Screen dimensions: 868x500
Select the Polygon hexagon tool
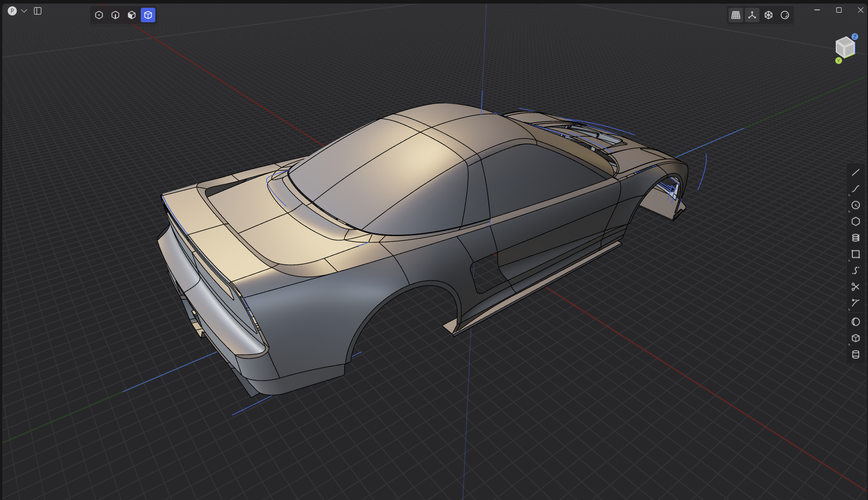point(856,222)
